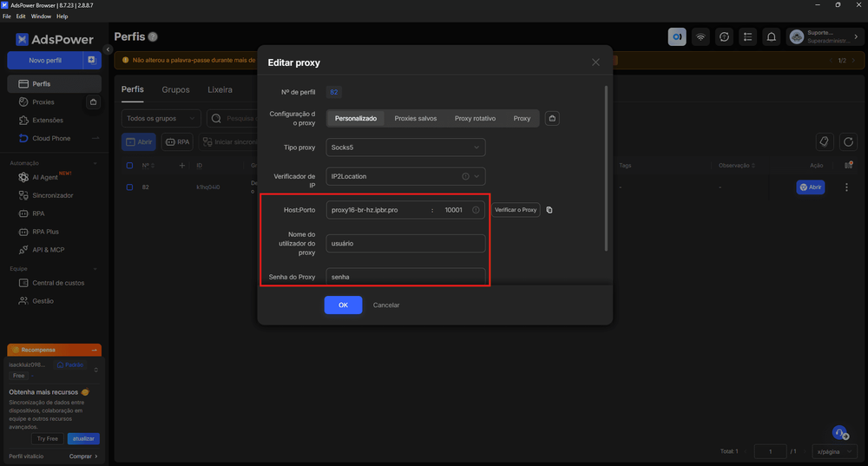The height and width of the screenshot is (466, 868).
Task: Switch to the Lixeira tab
Action: [x=220, y=89]
